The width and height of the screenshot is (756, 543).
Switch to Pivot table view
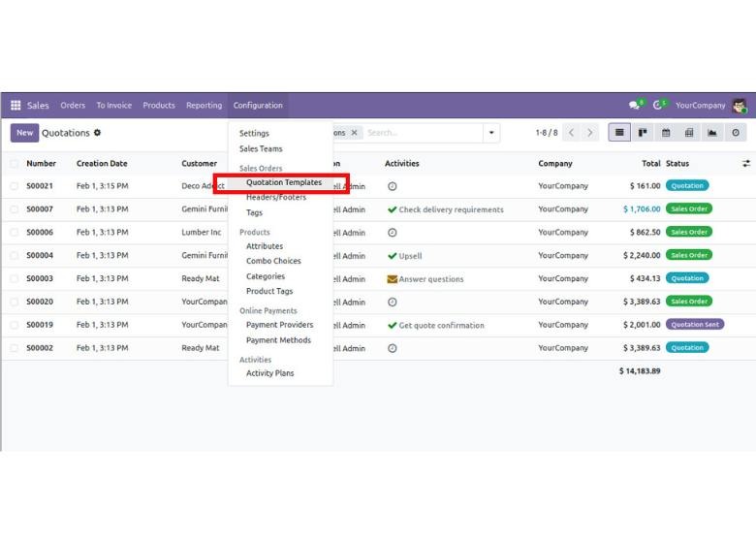point(689,133)
